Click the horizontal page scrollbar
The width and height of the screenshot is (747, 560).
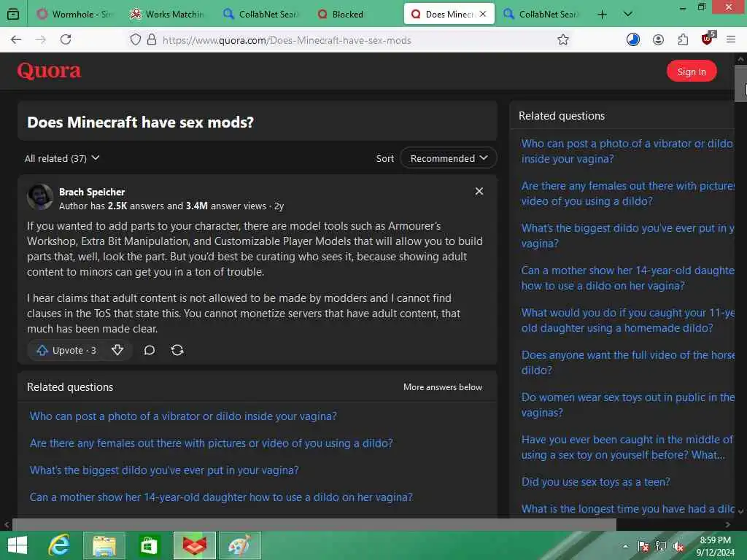point(314,524)
